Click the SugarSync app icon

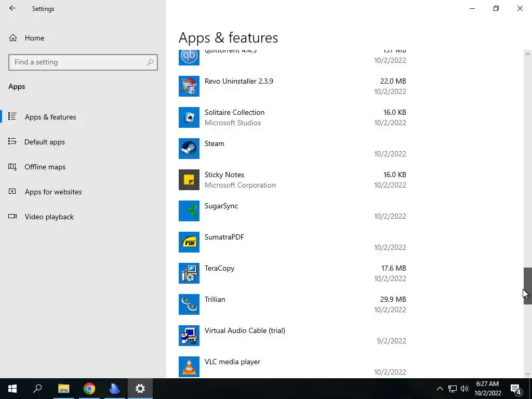189,211
